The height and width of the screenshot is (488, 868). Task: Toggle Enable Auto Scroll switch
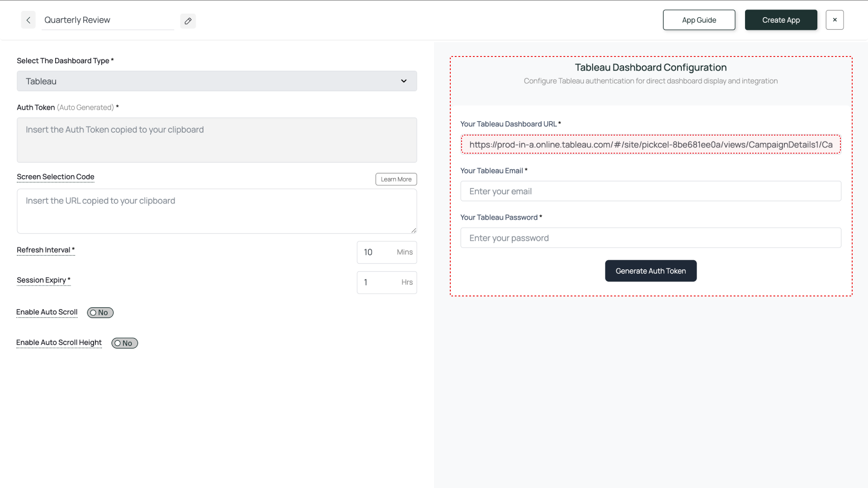pyautogui.click(x=100, y=313)
